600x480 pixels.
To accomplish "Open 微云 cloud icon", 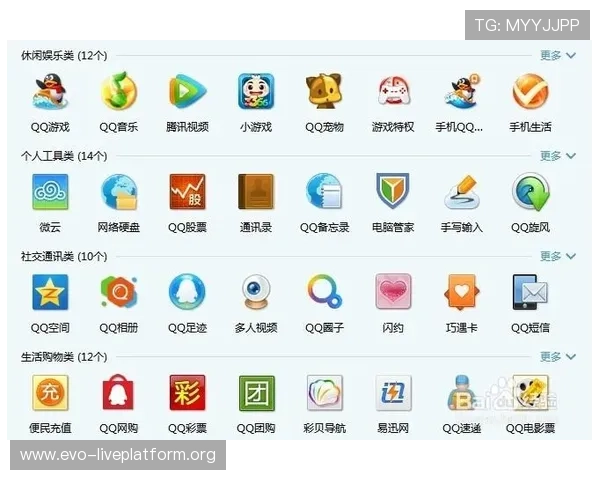I will 50,192.
